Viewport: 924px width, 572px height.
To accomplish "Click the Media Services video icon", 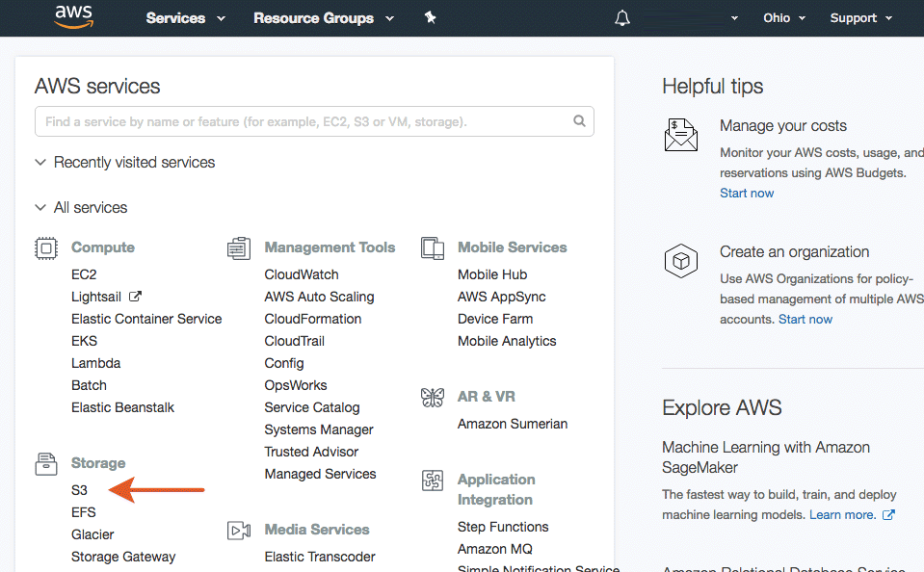I will point(239,531).
